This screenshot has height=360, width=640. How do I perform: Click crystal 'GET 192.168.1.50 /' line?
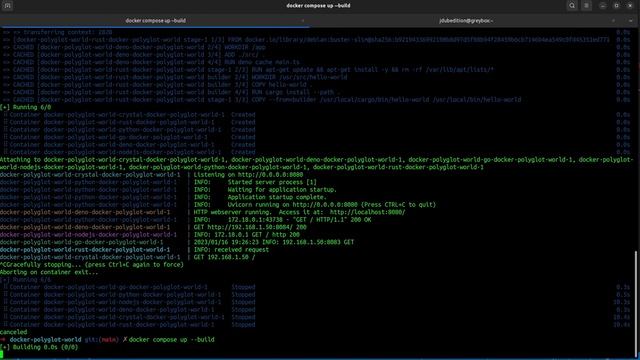pos(224,257)
